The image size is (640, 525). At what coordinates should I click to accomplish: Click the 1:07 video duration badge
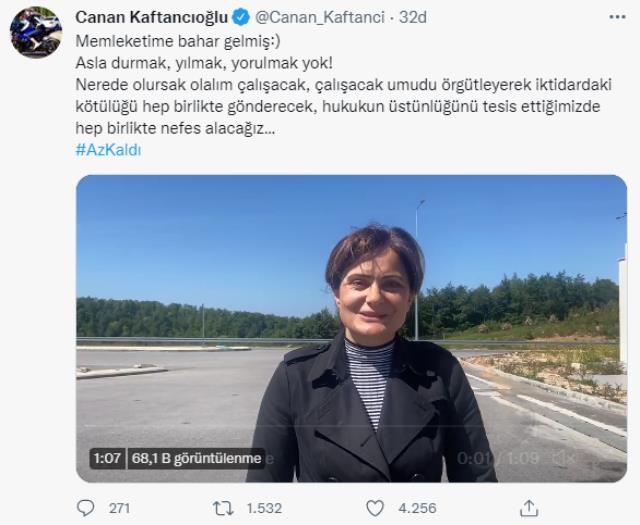106,458
